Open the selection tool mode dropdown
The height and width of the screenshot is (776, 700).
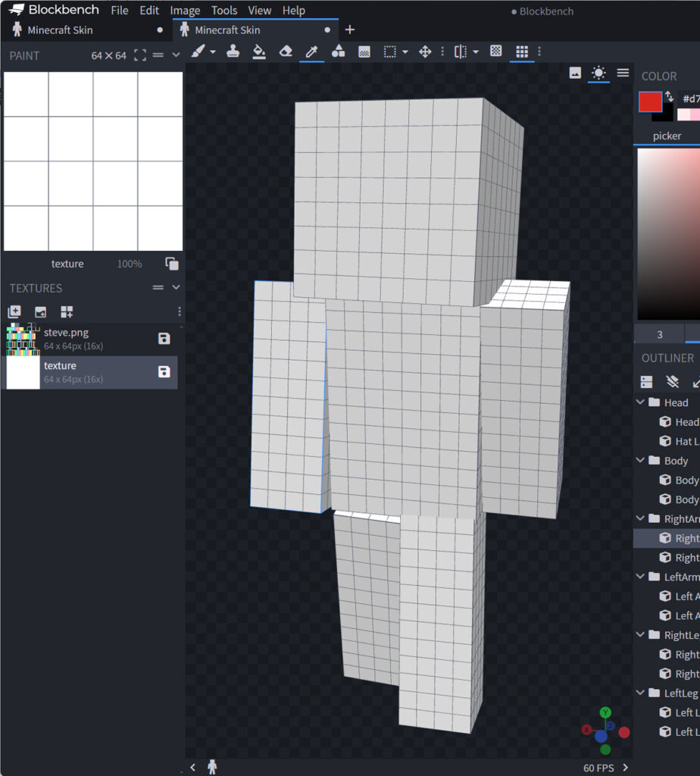pyautogui.click(x=406, y=52)
